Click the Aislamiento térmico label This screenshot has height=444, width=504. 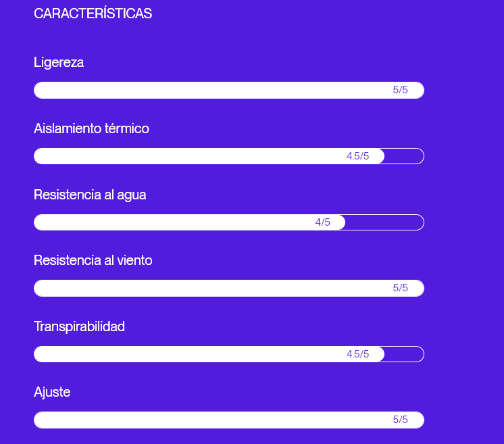(91, 128)
